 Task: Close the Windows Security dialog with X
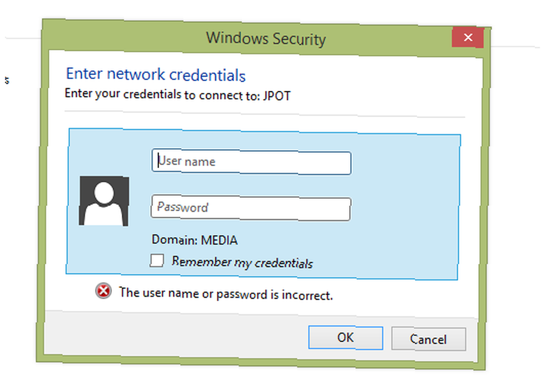point(468,37)
